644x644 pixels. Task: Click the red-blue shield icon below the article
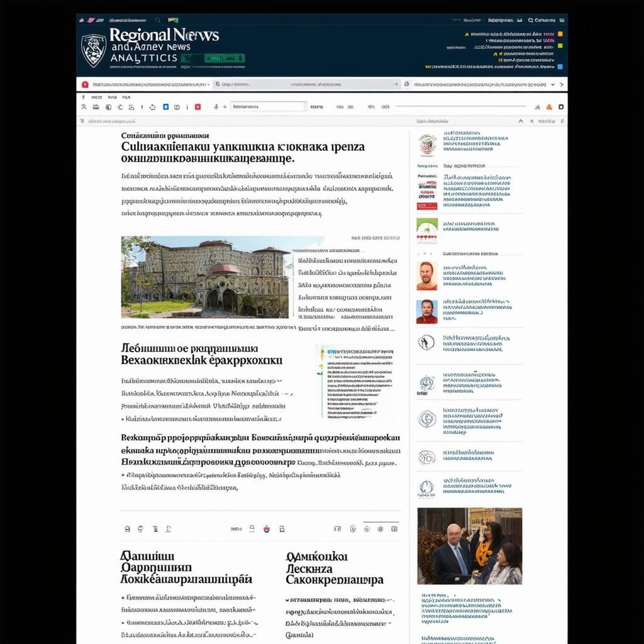pos(266,529)
